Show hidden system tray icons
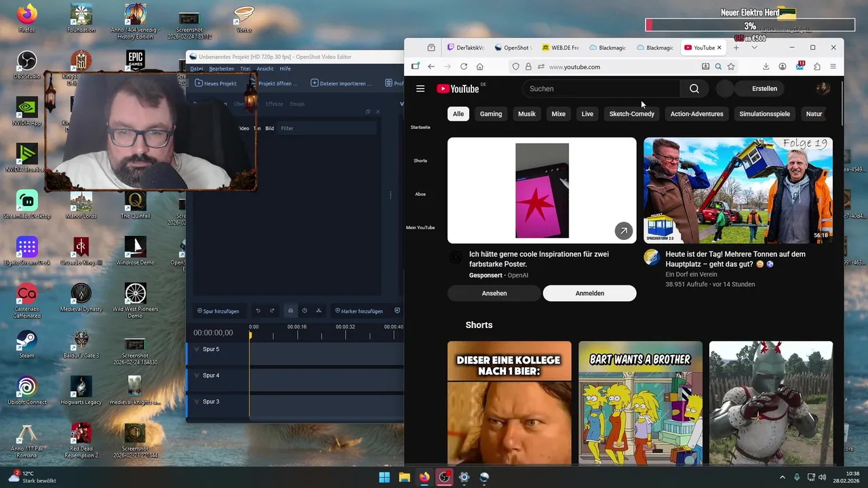This screenshot has height=488, width=868. [782, 477]
